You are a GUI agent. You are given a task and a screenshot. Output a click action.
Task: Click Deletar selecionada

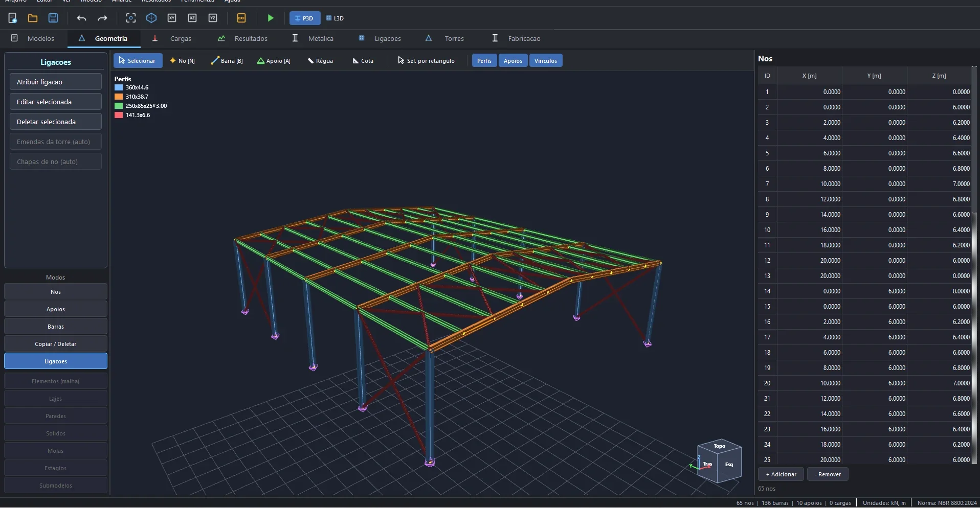tap(56, 122)
